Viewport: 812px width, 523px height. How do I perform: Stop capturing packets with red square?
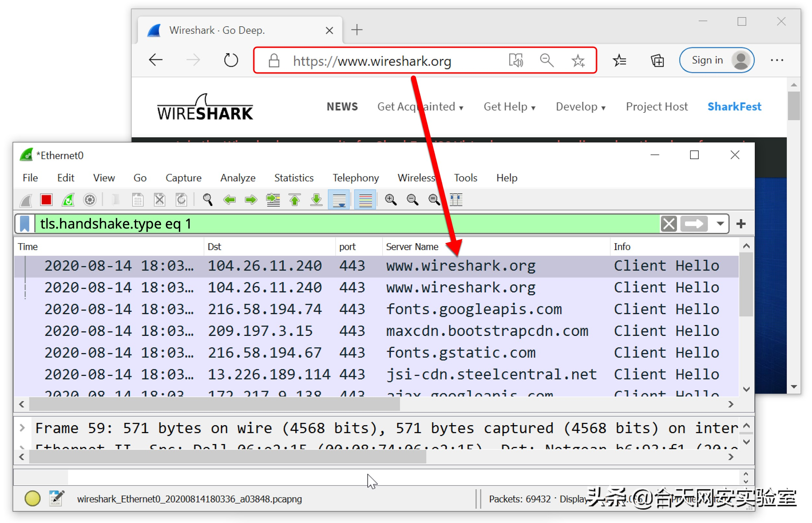(x=46, y=200)
